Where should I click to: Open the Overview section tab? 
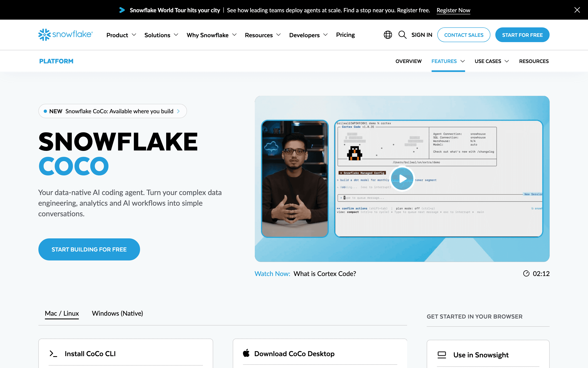(409, 61)
